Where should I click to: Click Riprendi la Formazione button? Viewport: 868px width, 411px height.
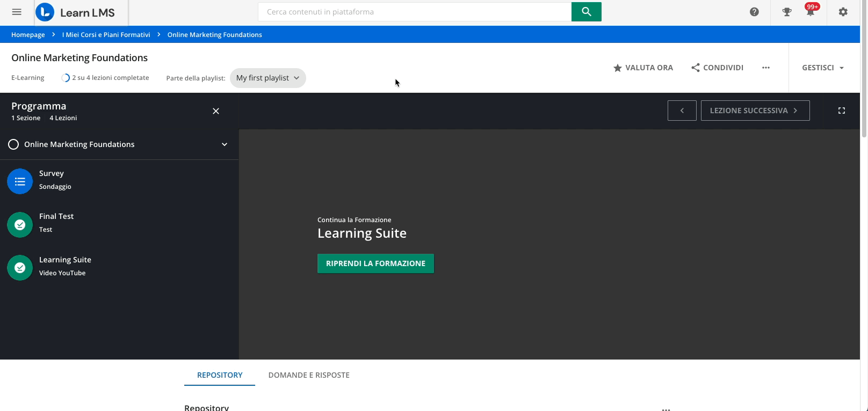pyautogui.click(x=375, y=263)
